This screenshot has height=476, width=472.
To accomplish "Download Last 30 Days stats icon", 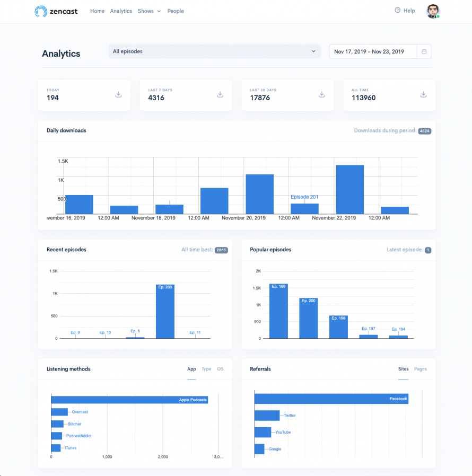I will pos(321,95).
